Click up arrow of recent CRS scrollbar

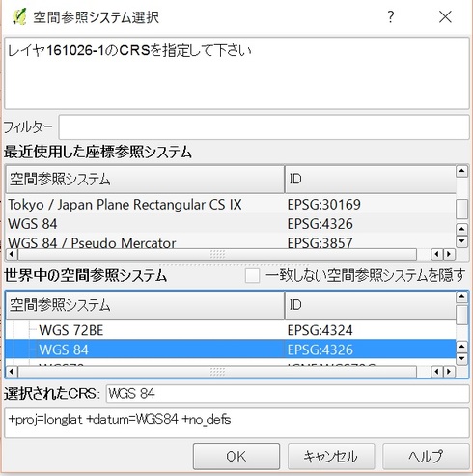pyautogui.click(x=461, y=171)
